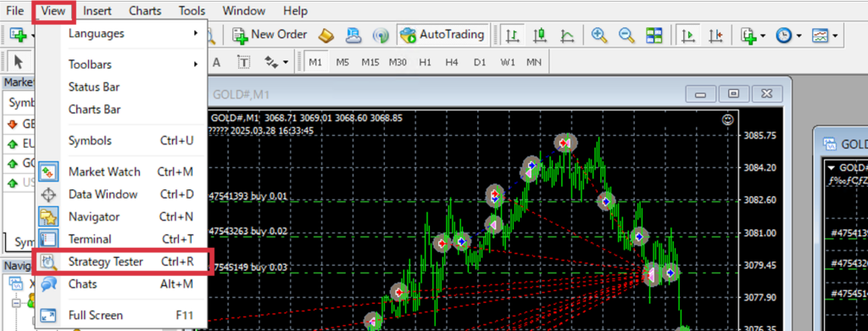This screenshot has width=868, height=331.
Task: Open the periodicity clock dropdown
Action: tap(788, 35)
